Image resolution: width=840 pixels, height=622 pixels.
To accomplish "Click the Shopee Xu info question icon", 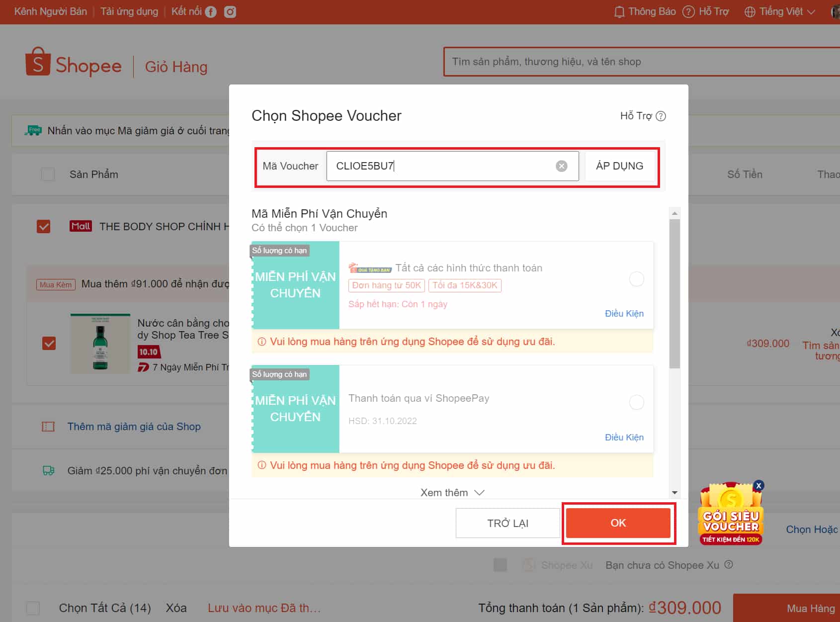I will [x=729, y=565].
